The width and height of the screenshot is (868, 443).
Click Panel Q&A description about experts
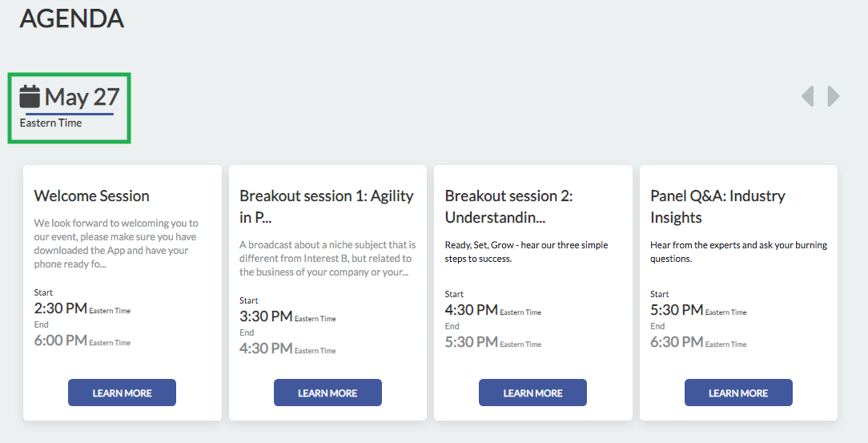click(x=738, y=252)
